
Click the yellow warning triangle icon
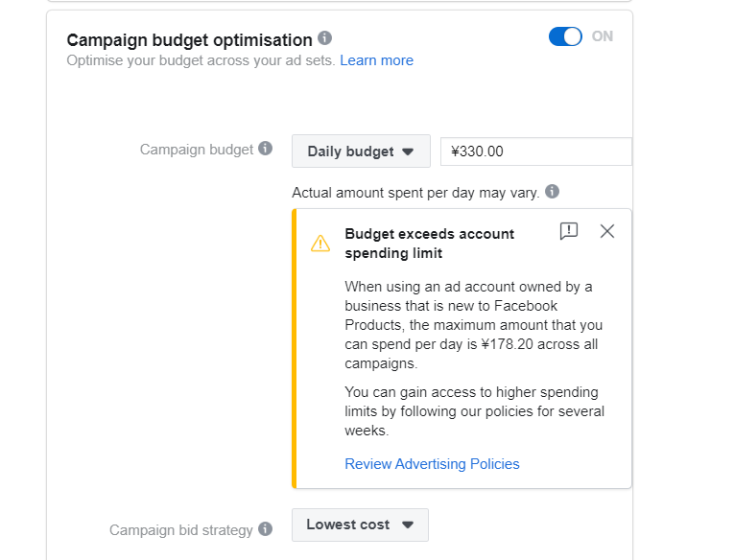tap(320, 244)
